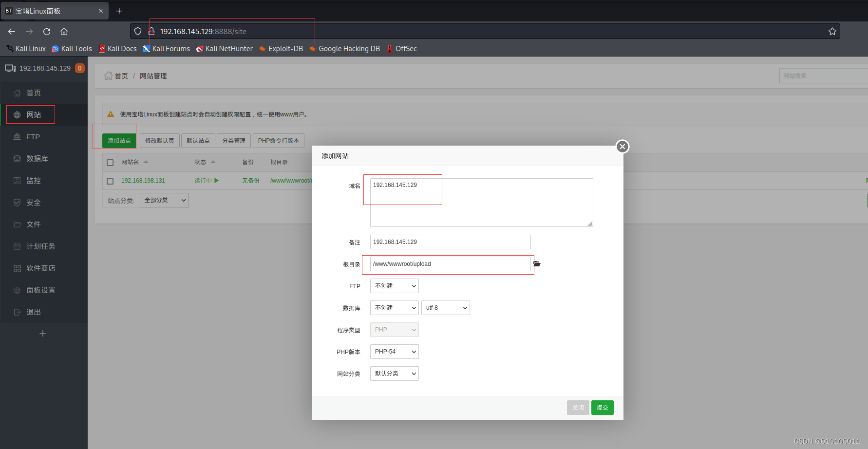Focus the 网站搜索 search box
The width and height of the screenshot is (868, 449).
click(x=823, y=76)
